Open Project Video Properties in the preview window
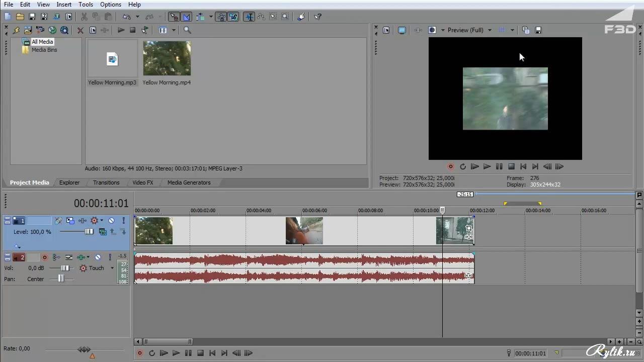Image resolution: width=644 pixels, height=362 pixels. 386,30
